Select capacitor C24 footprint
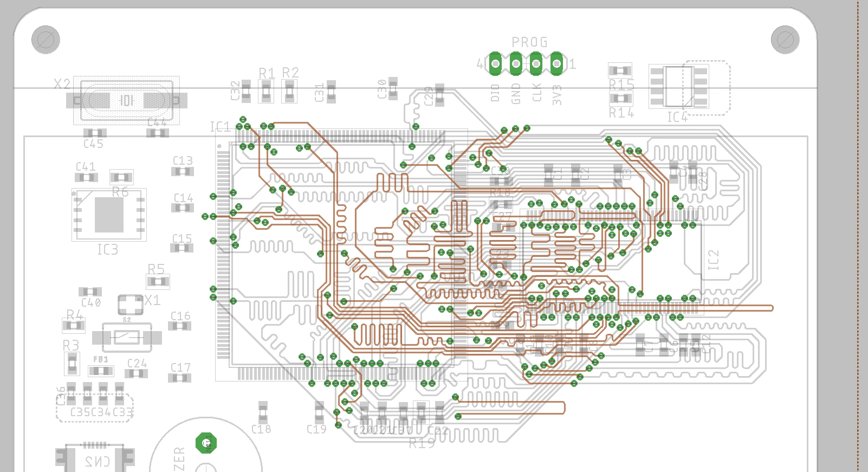Viewport: 868px width, 472px height. tap(136, 373)
